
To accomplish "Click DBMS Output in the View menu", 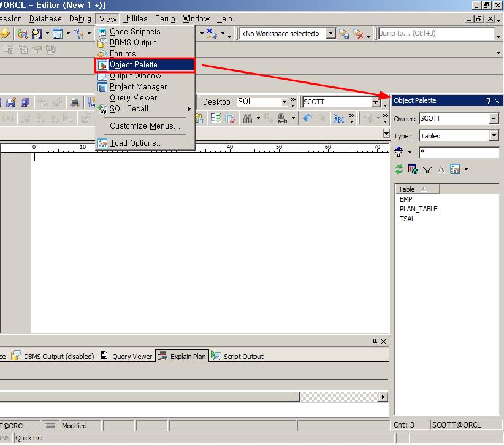I will point(132,43).
